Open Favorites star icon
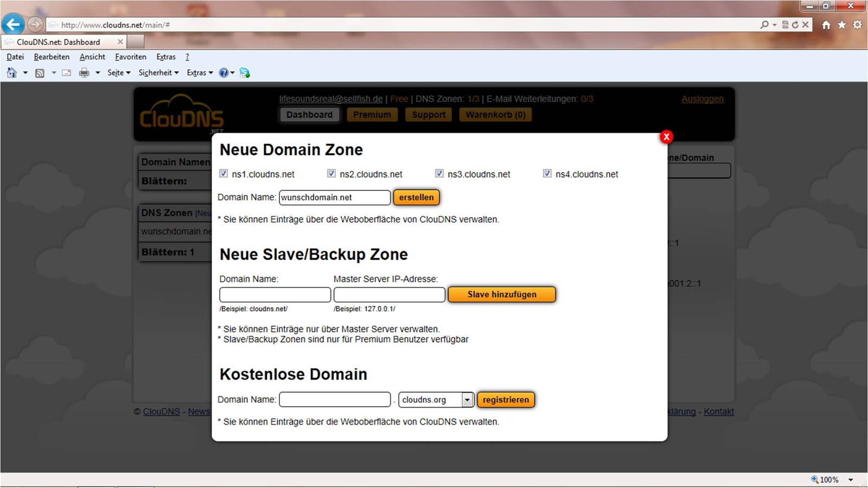Viewport: 868px width, 488px height. click(x=842, y=25)
